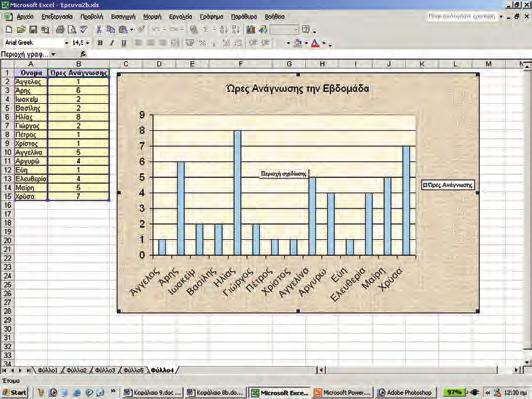This screenshot has width=532, height=399.
Task: Expand the Arial Greek font dropdown
Action: point(66,43)
